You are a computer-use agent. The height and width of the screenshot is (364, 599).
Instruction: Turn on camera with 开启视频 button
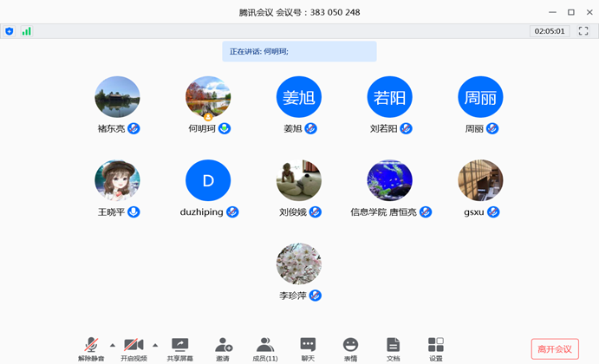coord(133,348)
